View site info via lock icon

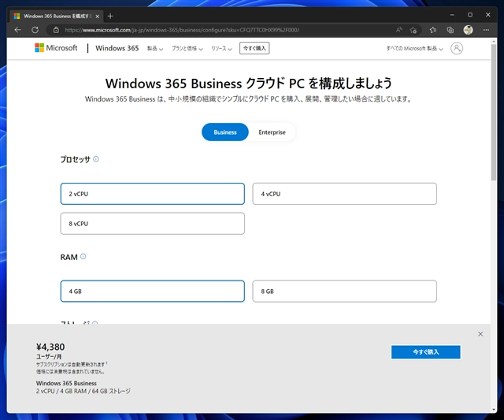pyautogui.click(x=56, y=30)
